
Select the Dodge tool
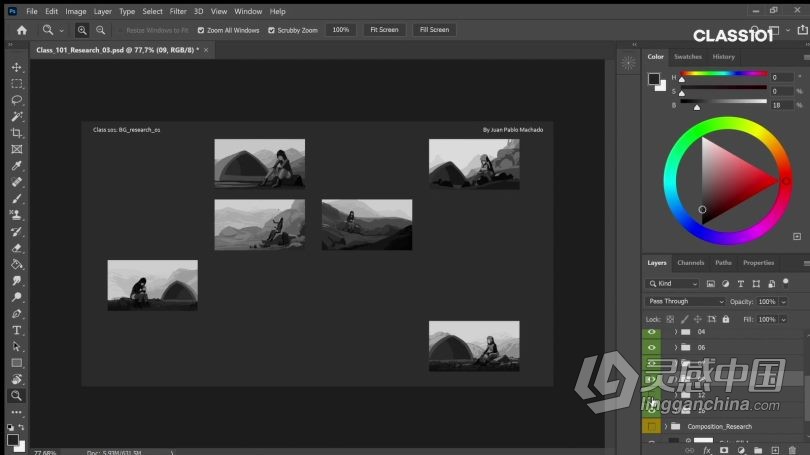coord(17,297)
